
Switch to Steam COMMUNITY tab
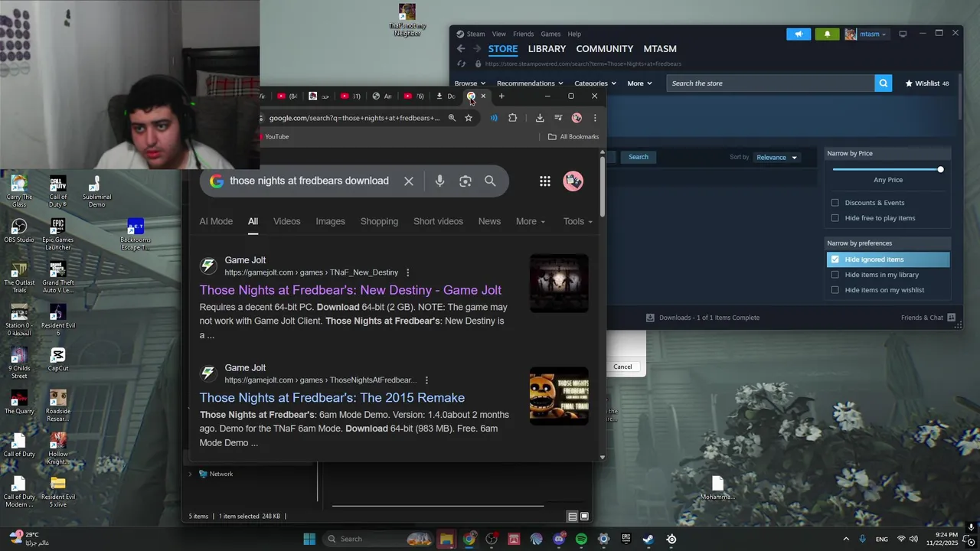(x=605, y=49)
